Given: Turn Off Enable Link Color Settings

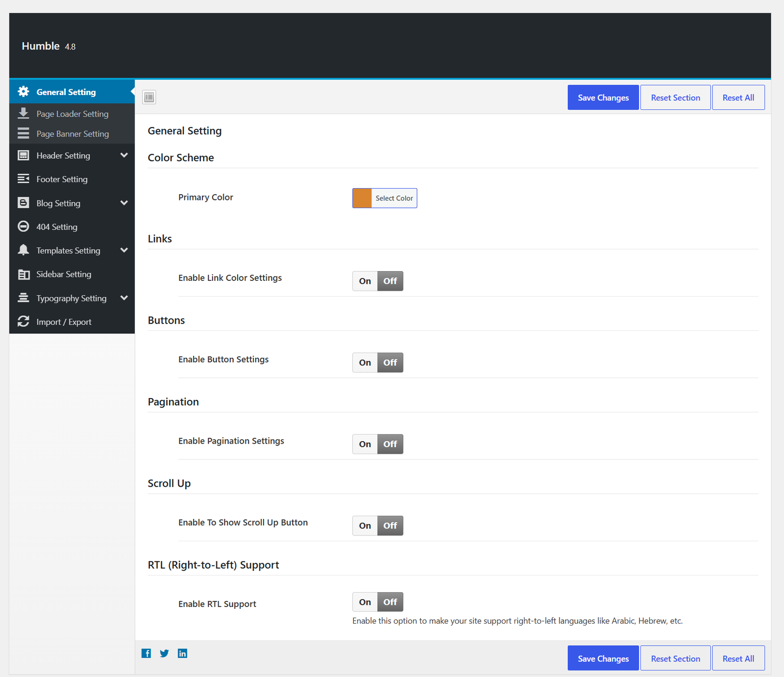Looking at the screenshot, I should tap(390, 281).
